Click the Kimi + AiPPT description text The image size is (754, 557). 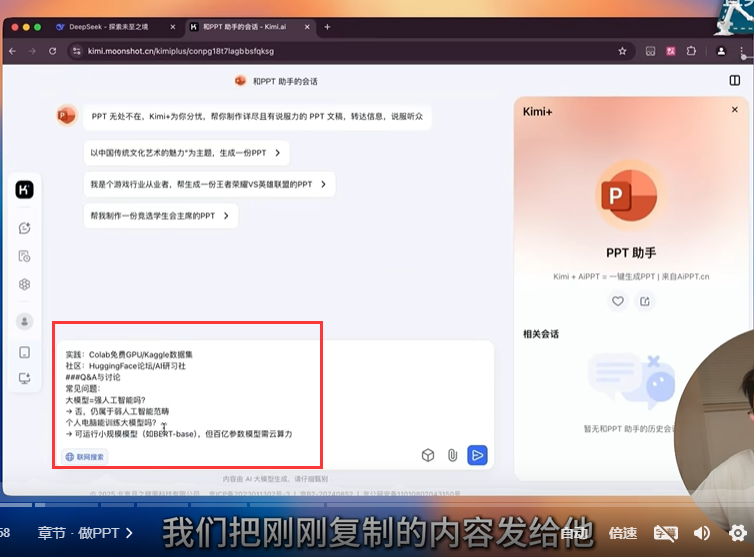coord(631,277)
